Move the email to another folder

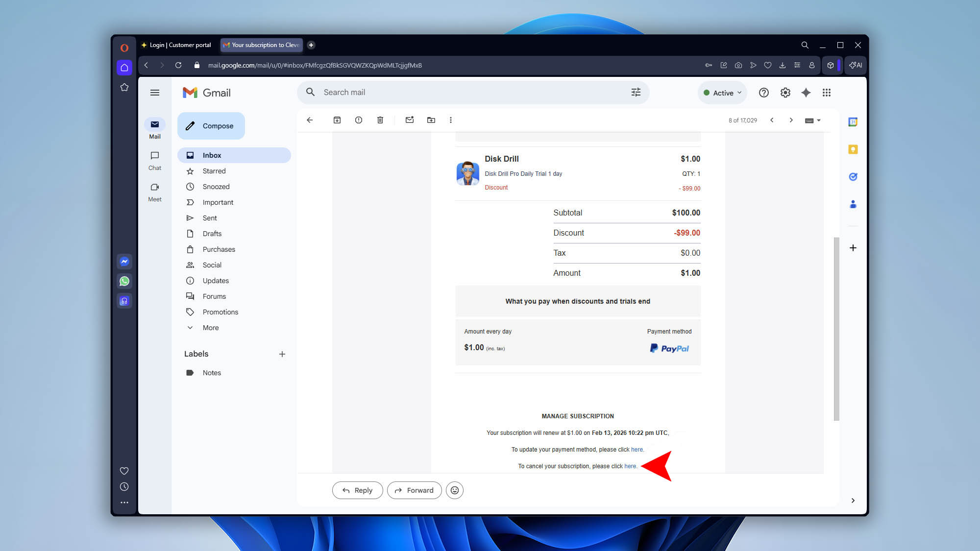coord(431,120)
